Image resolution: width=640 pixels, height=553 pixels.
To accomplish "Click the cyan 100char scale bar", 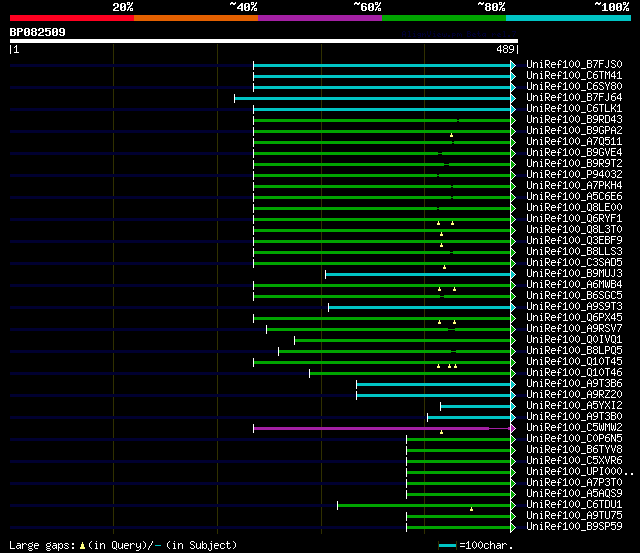I will point(447,546).
